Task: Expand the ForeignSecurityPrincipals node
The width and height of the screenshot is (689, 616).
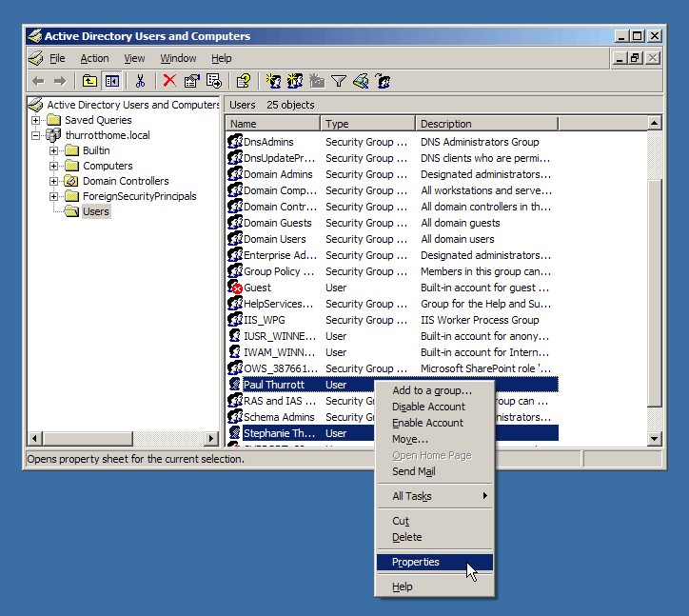Action: click(53, 196)
